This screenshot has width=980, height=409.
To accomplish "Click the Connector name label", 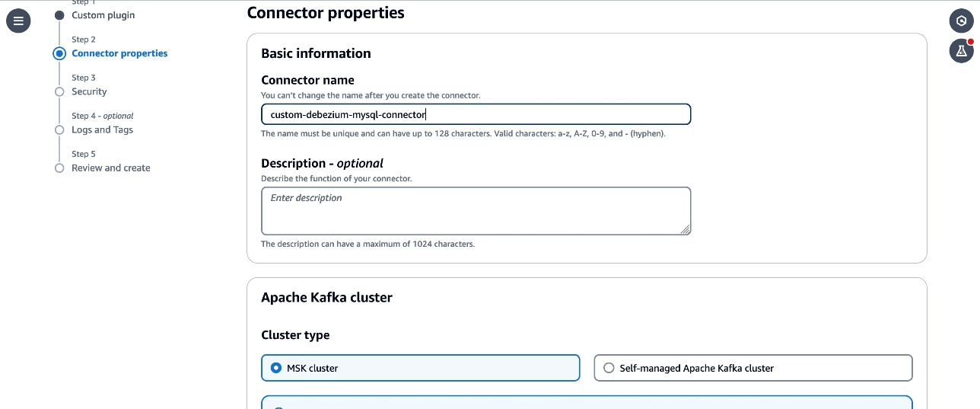I will point(307,80).
